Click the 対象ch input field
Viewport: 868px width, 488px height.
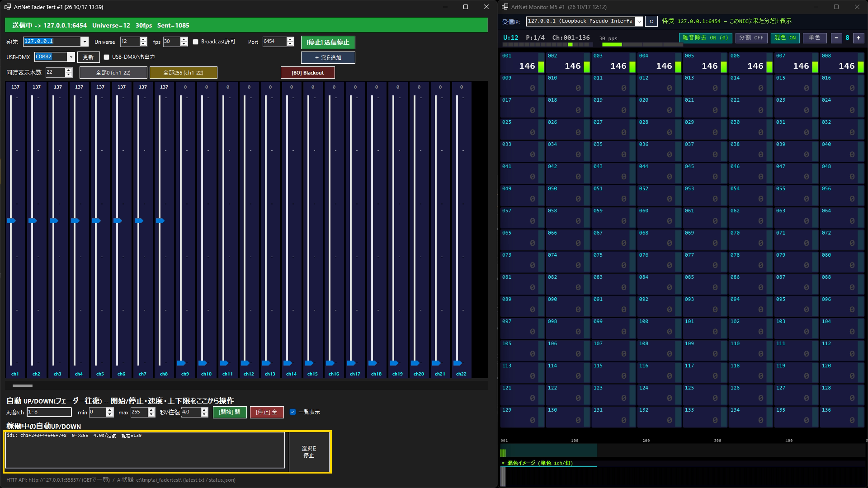point(49,412)
